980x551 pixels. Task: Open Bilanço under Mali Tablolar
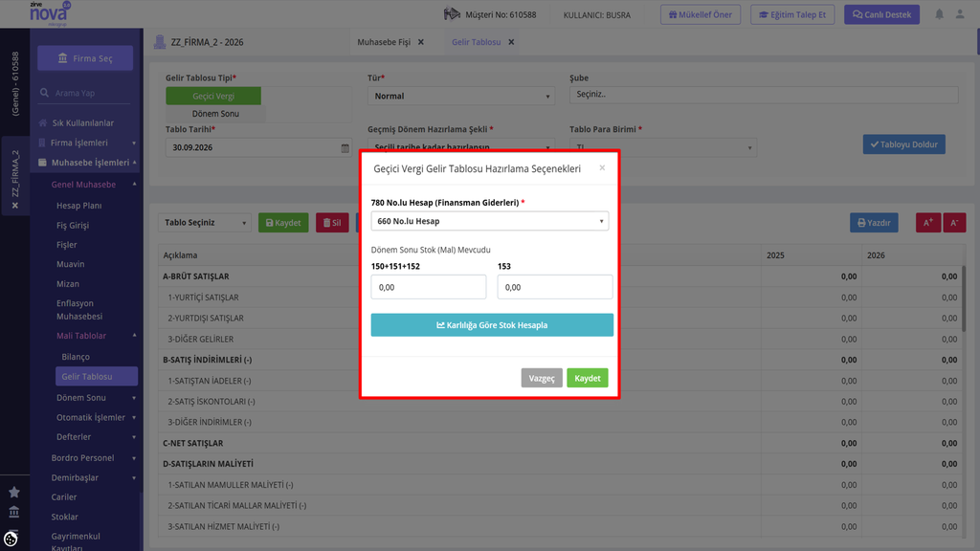point(76,357)
